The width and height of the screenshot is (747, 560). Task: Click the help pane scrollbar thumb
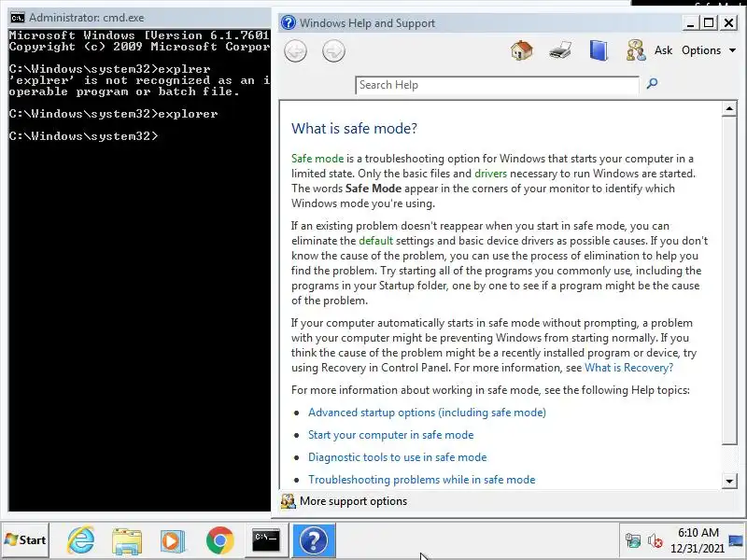tap(729, 280)
